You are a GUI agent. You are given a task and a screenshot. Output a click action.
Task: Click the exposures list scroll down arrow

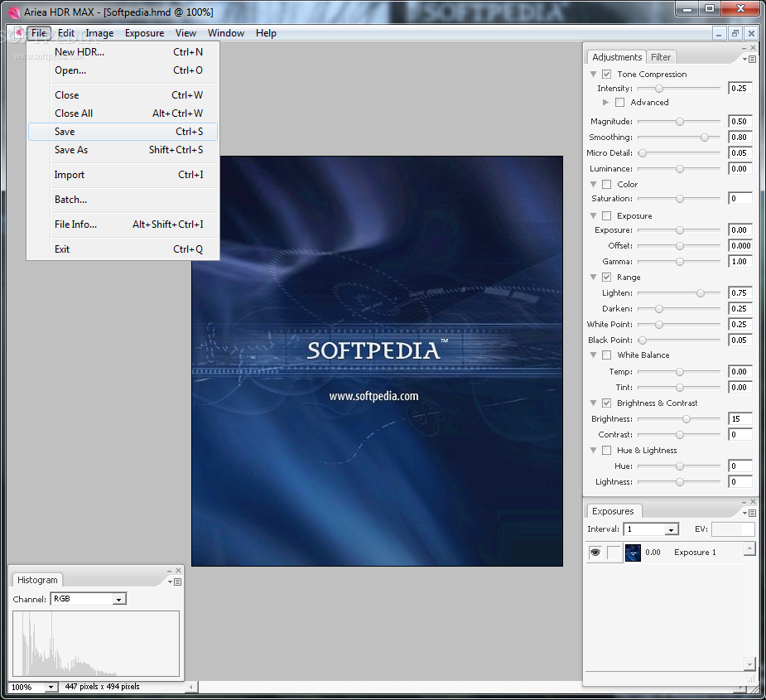click(749, 664)
